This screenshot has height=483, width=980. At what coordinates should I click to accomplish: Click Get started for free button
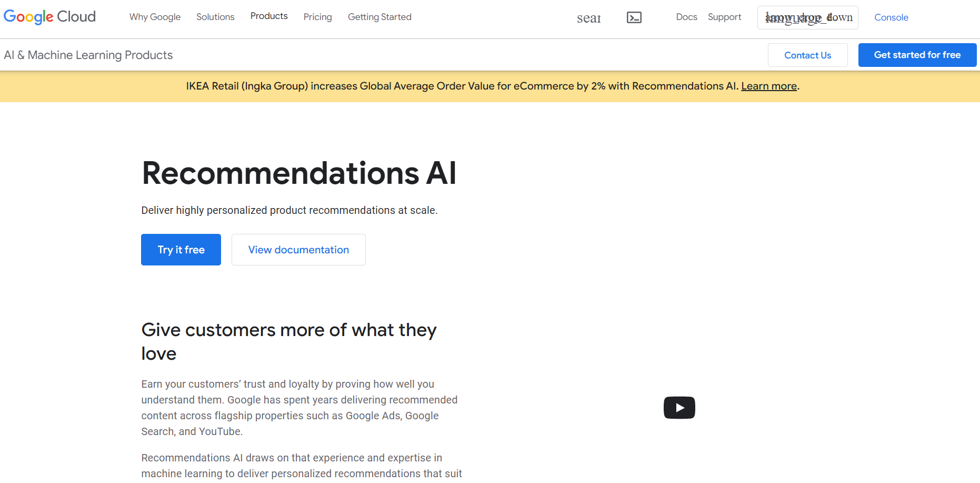coord(917,55)
